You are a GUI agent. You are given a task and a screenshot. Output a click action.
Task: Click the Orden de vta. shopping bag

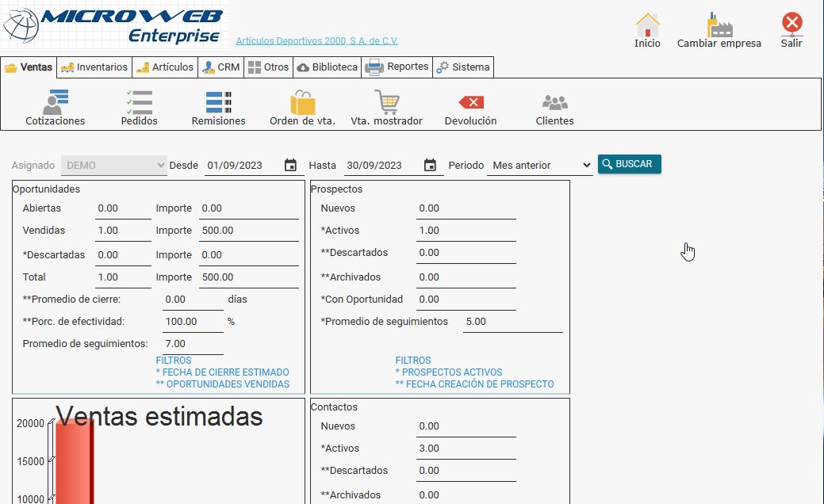[x=302, y=103]
